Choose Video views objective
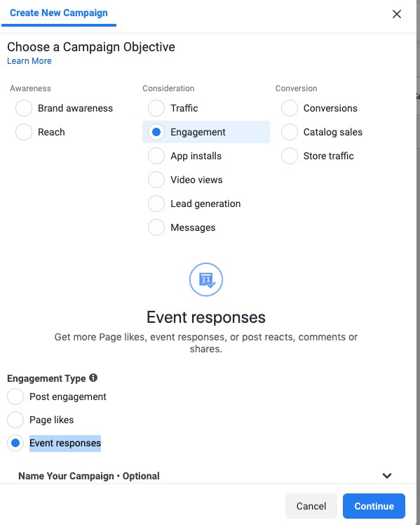 pyautogui.click(x=156, y=180)
